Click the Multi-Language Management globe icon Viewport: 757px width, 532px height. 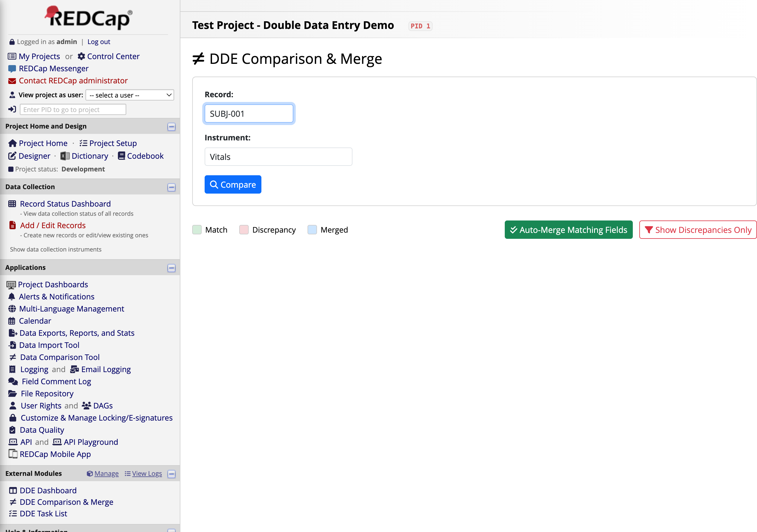pyautogui.click(x=12, y=309)
